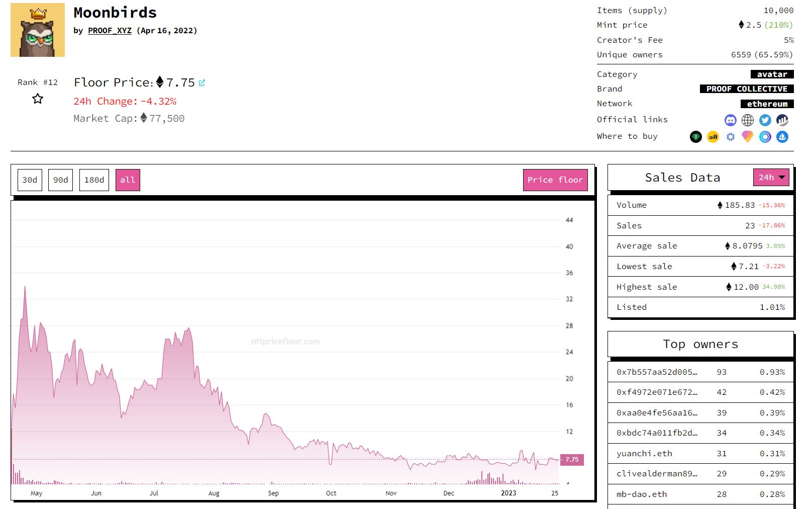The height and width of the screenshot is (509, 812).
Task: Click the Items supply 10,000 value
Action: click(778, 11)
